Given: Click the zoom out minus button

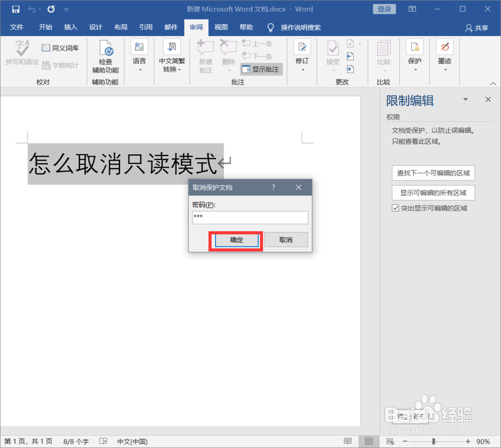Looking at the screenshot, I should click(x=405, y=441).
